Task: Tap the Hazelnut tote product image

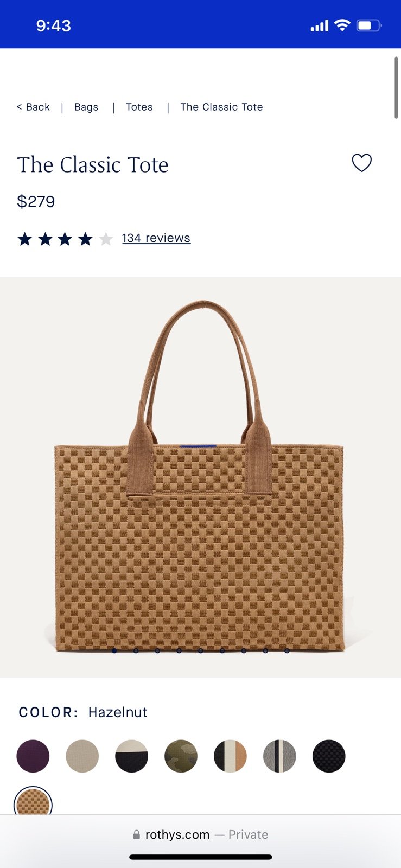Action: [x=200, y=477]
